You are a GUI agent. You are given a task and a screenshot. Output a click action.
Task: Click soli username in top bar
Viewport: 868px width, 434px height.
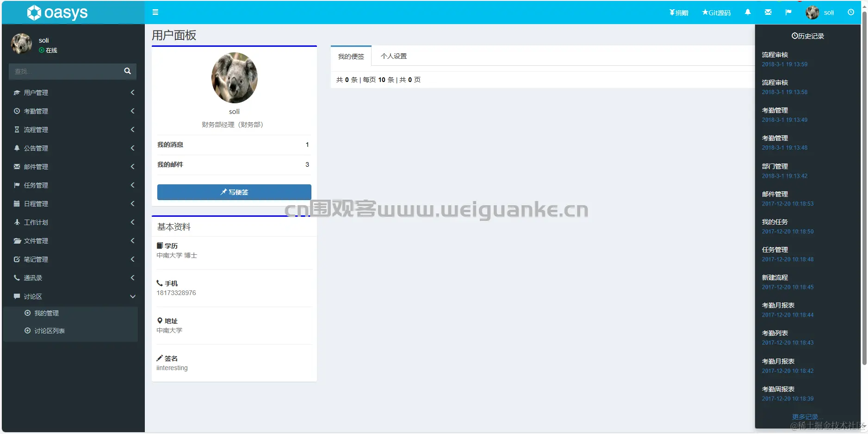click(829, 13)
